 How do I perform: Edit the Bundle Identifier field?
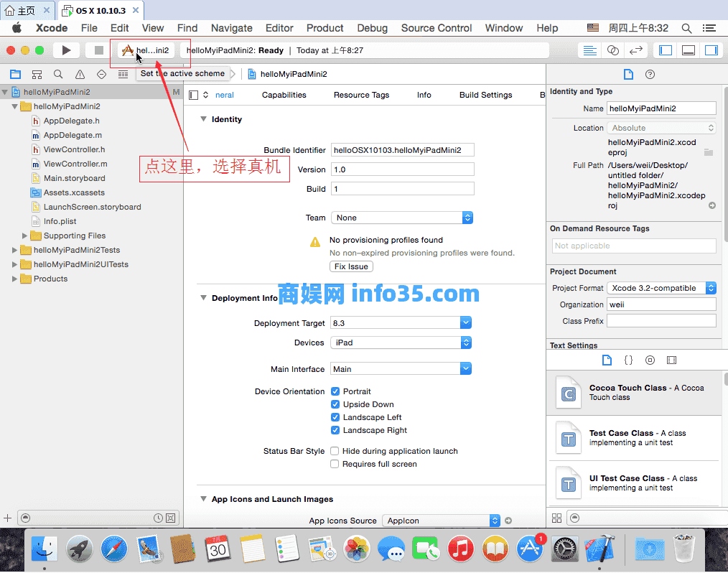403,150
